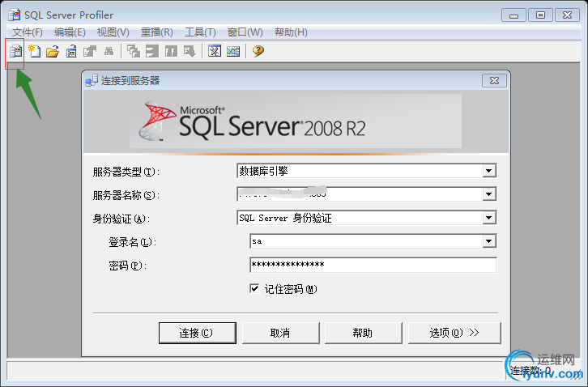This screenshot has height=387, width=588.
Task: Open the 编辑(E) menu
Action: point(70,32)
